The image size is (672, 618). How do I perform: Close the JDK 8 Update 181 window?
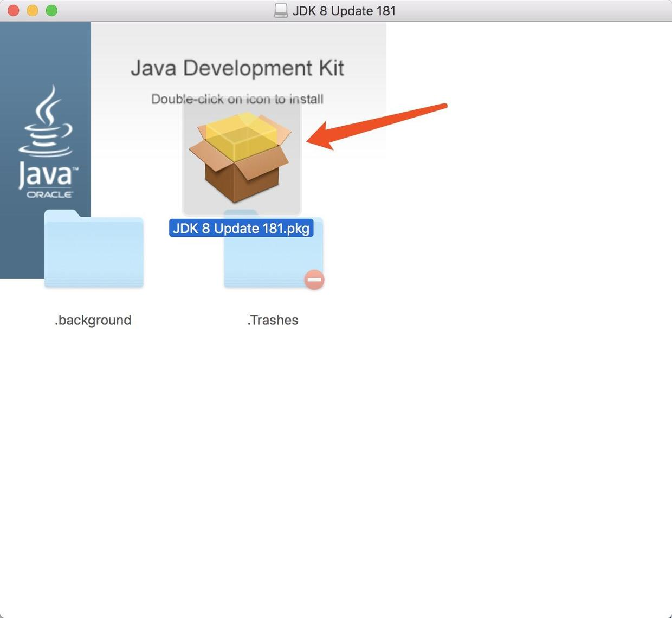pyautogui.click(x=14, y=10)
